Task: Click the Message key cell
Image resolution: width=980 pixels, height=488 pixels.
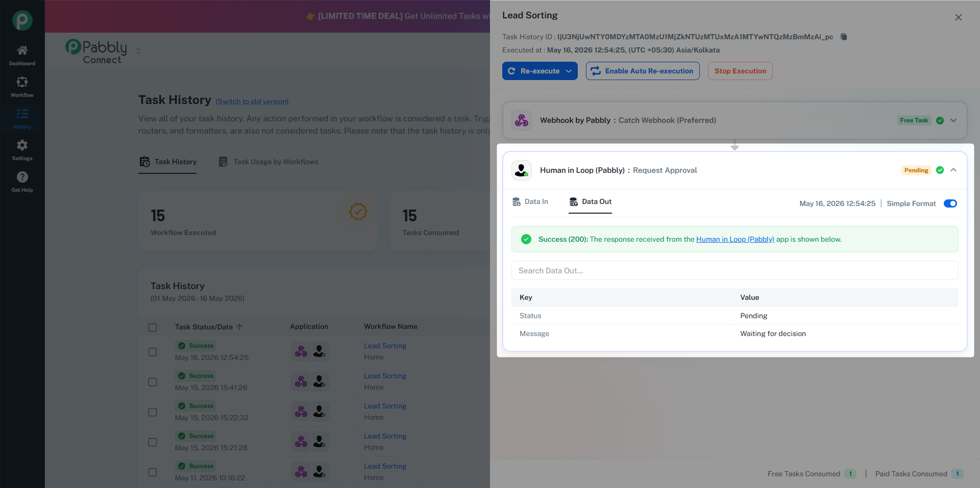Action: click(x=534, y=333)
